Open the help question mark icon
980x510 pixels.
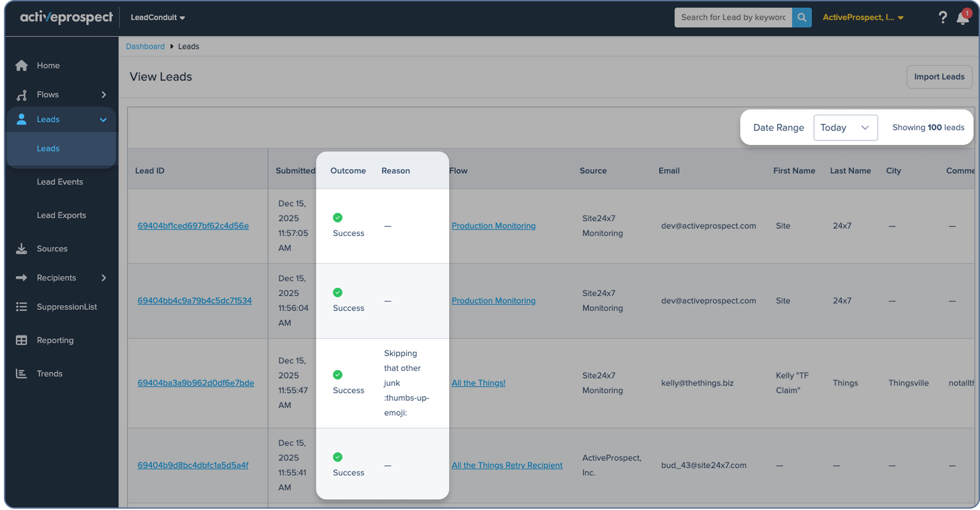(942, 17)
